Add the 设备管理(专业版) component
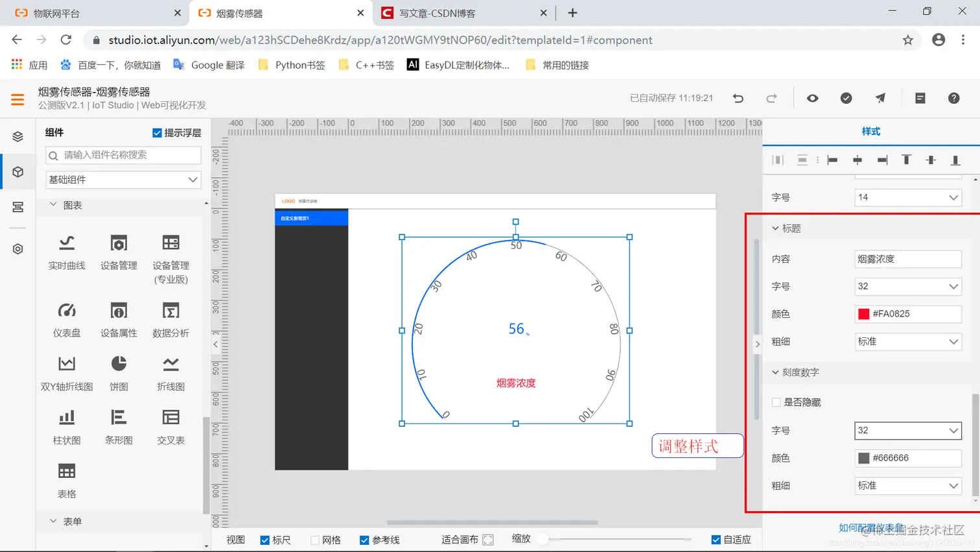This screenshot has height=552, width=980. (x=171, y=259)
